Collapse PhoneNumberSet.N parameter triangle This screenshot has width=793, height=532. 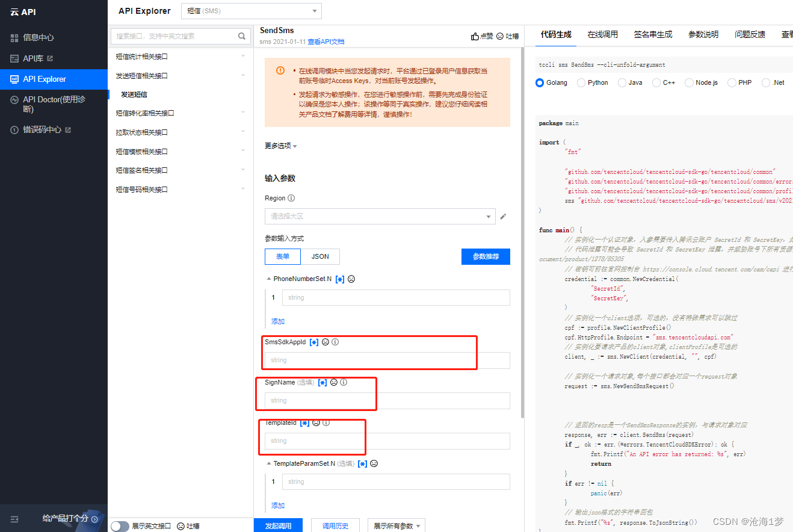click(x=268, y=279)
